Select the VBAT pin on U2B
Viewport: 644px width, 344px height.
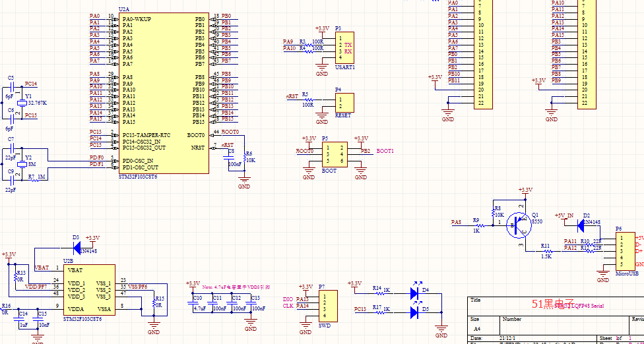(x=75, y=271)
